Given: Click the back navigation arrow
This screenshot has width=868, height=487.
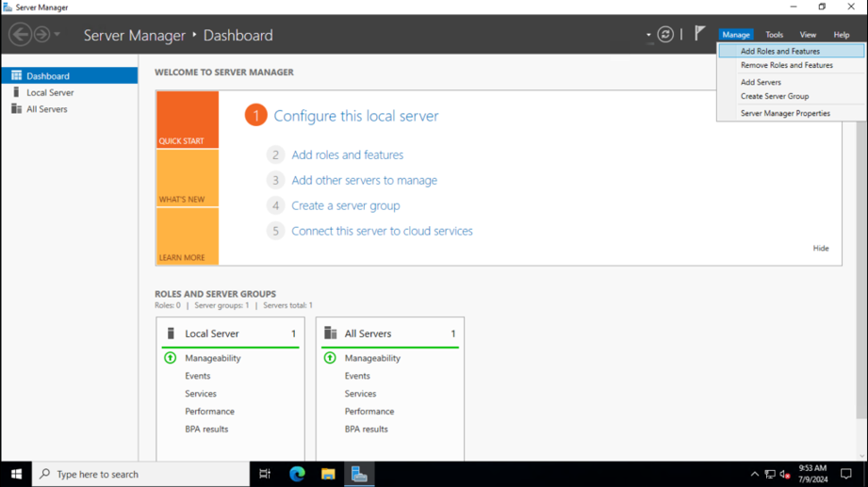Looking at the screenshot, I should tap(20, 34).
